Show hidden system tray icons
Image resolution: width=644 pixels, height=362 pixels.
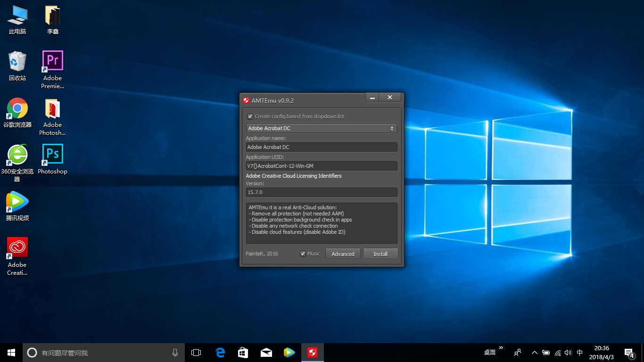click(x=535, y=353)
